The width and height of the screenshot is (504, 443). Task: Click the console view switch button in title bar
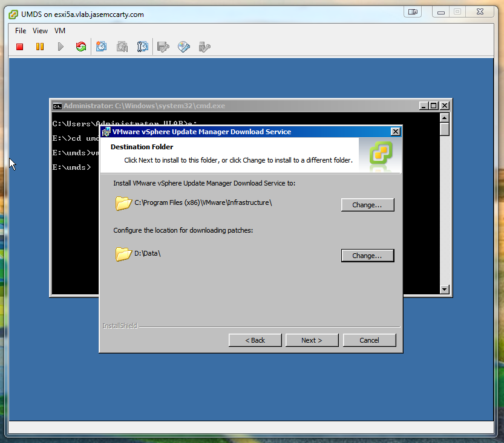(413, 12)
